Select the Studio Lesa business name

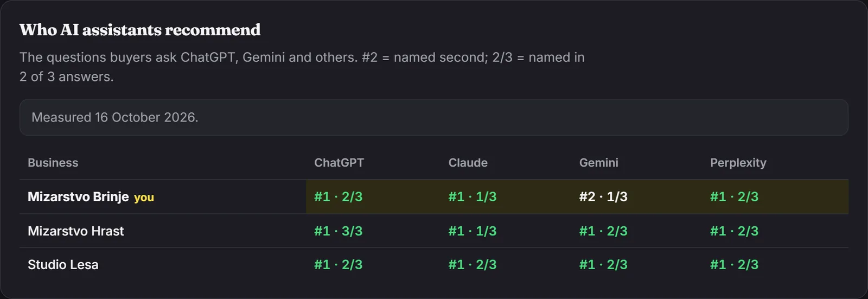coord(63,265)
